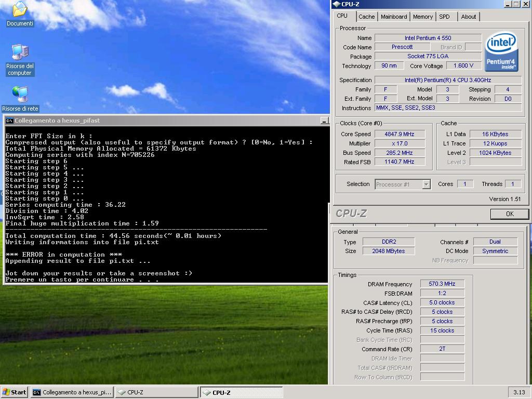Click the Premere un tasto per continuare line
The width and height of the screenshot is (532, 399).
coord(82,280)
